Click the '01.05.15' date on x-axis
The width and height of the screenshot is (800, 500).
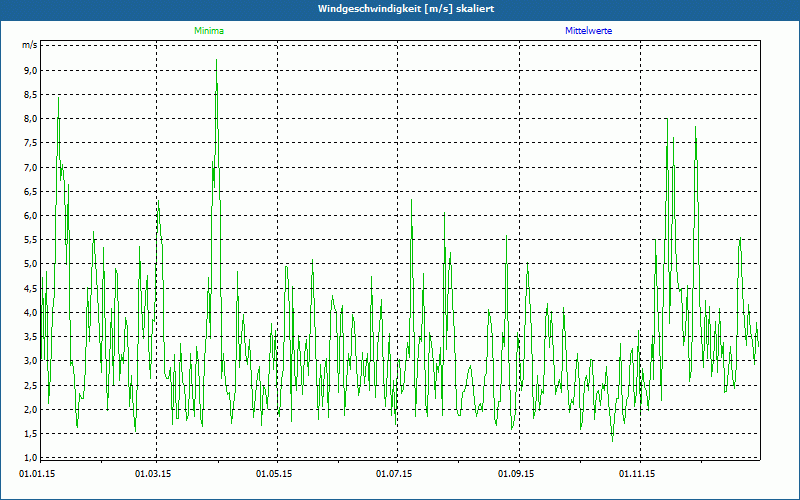[274, 474]
